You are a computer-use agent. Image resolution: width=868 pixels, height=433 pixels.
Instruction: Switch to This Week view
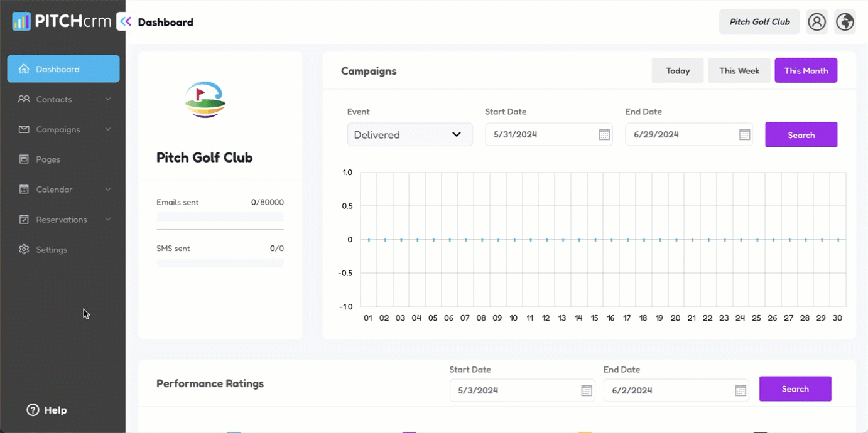tap(739, 71)
